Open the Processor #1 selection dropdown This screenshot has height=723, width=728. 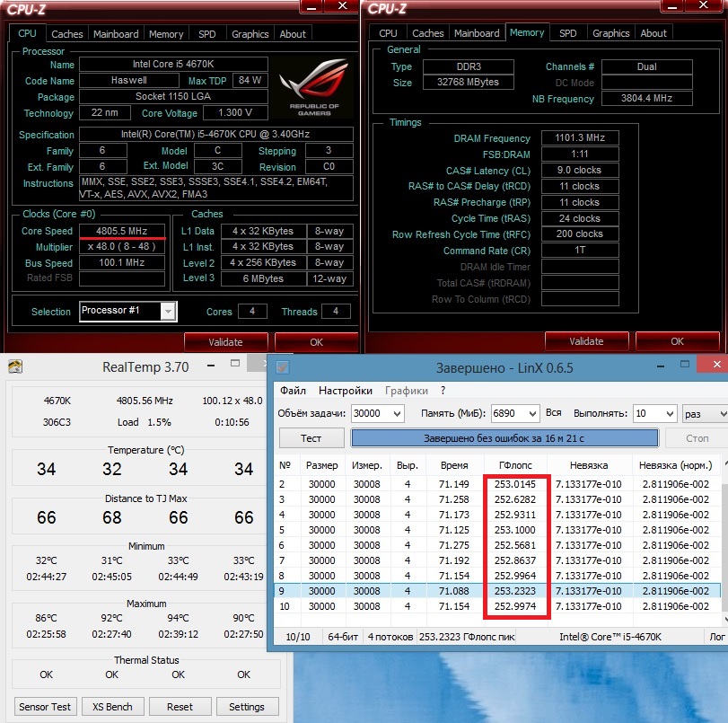[168, 311]
